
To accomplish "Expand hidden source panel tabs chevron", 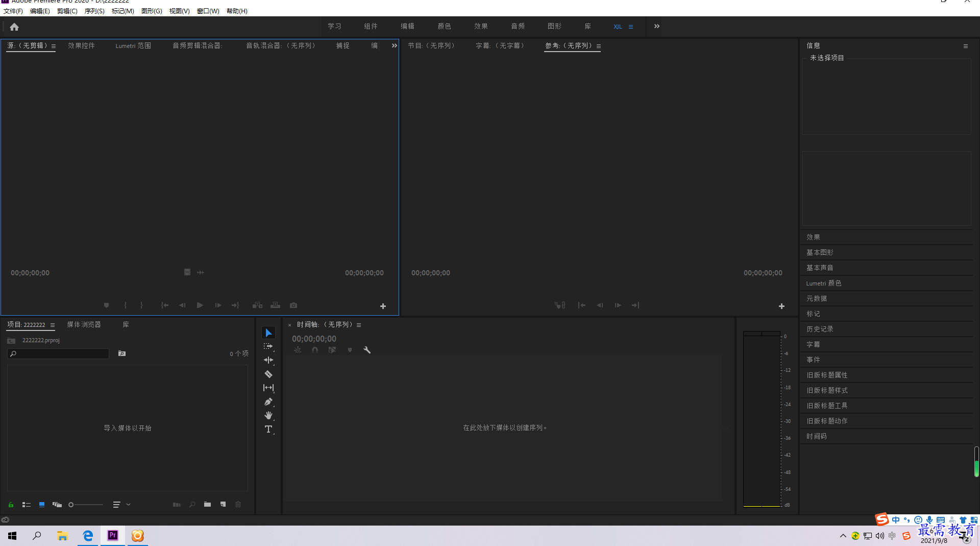I will (394, 45).
